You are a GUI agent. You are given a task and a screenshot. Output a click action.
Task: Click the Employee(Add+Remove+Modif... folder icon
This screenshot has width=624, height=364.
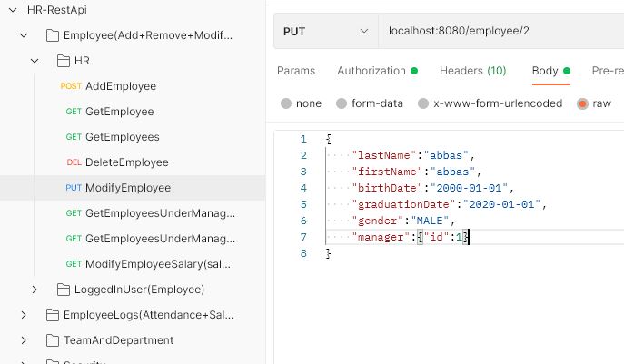[53, 35]
